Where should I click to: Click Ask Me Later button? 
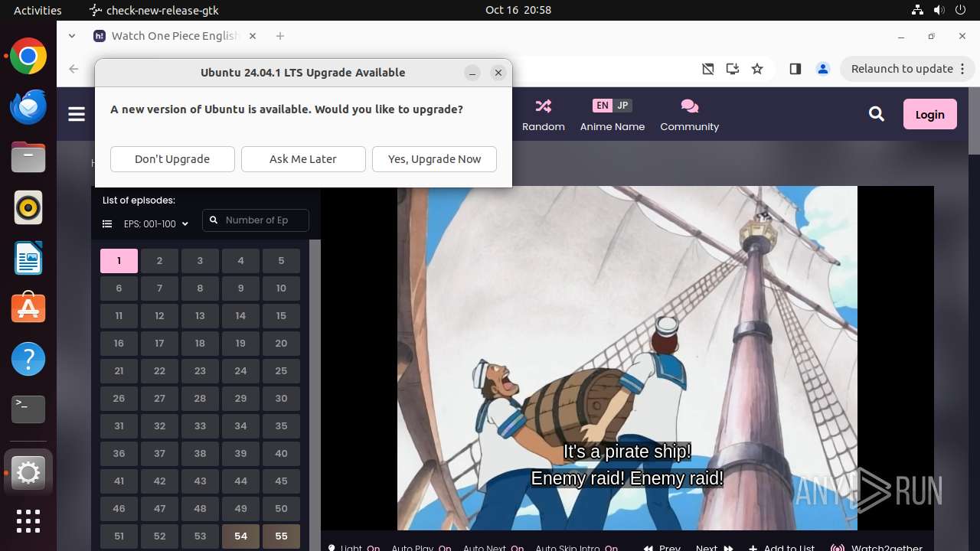coord(303,159)
